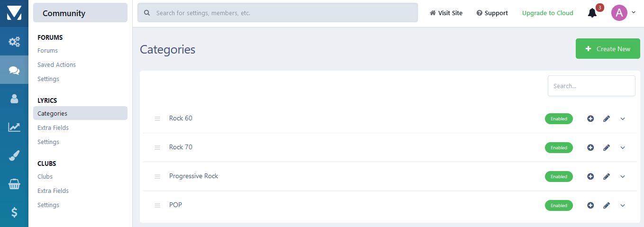Toggle the Enabled badge for POP

click(x=559, y=205)
